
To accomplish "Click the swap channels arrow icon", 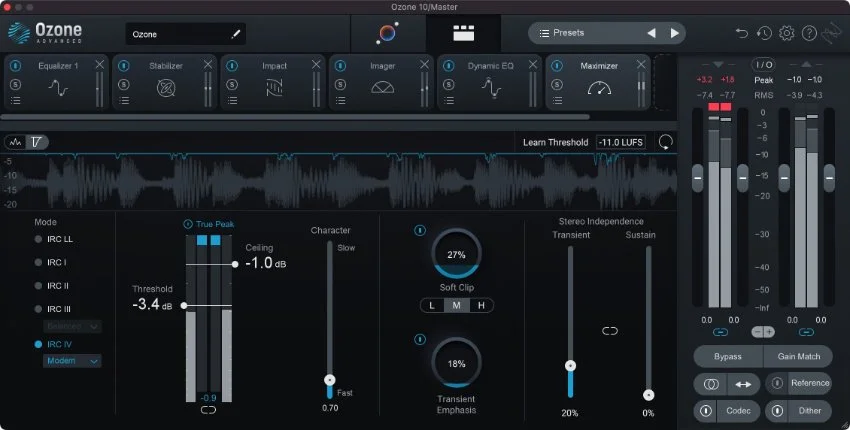I will pos(743,384).
